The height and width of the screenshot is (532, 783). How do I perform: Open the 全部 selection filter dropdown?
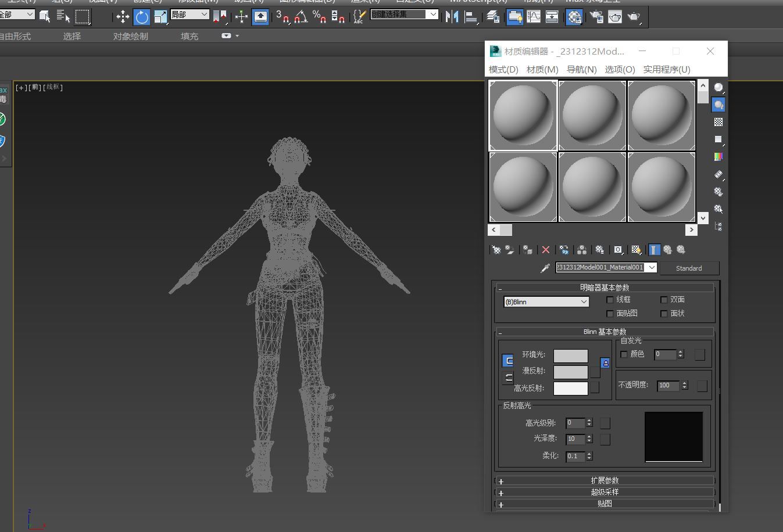(16, 15)
